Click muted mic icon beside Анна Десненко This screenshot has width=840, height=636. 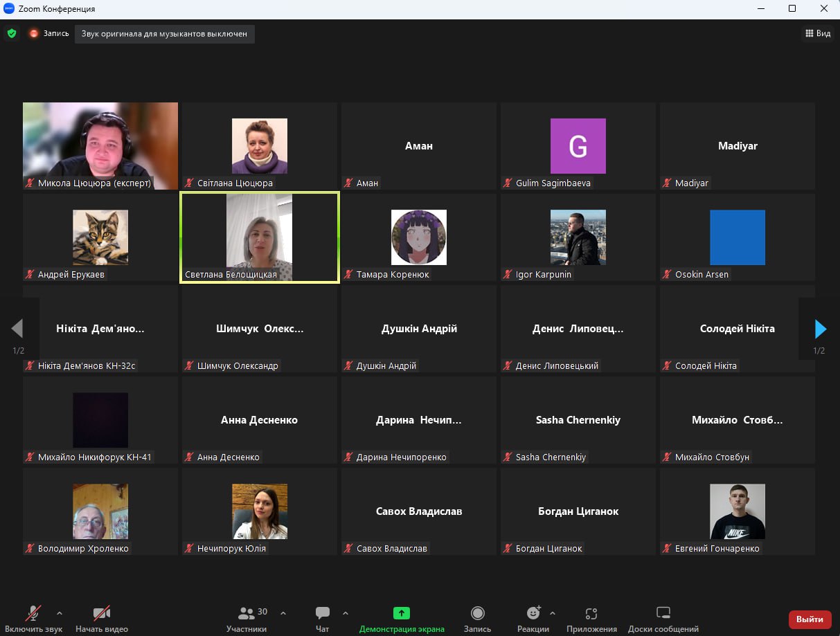click(190, 457)
